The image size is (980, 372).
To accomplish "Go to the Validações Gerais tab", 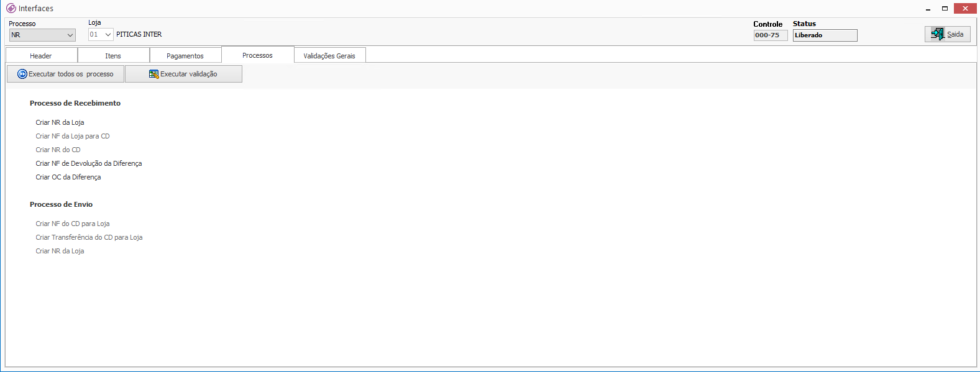I will tap(329, 56).
